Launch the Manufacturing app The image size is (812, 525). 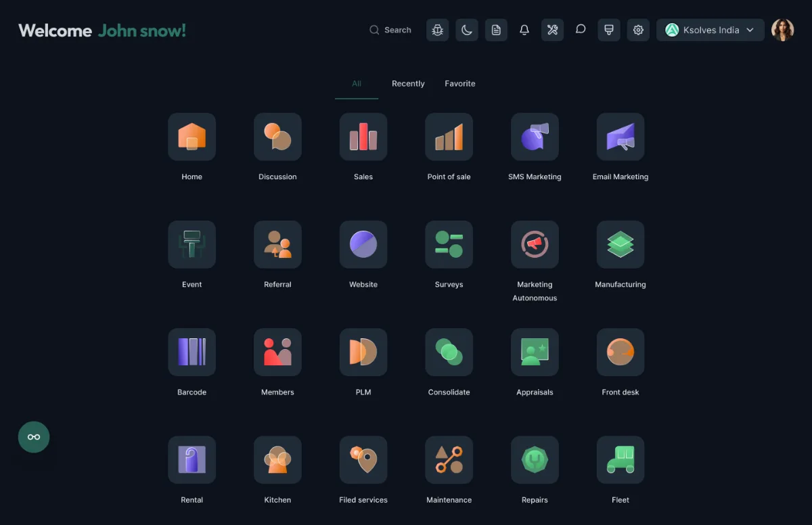621,244
